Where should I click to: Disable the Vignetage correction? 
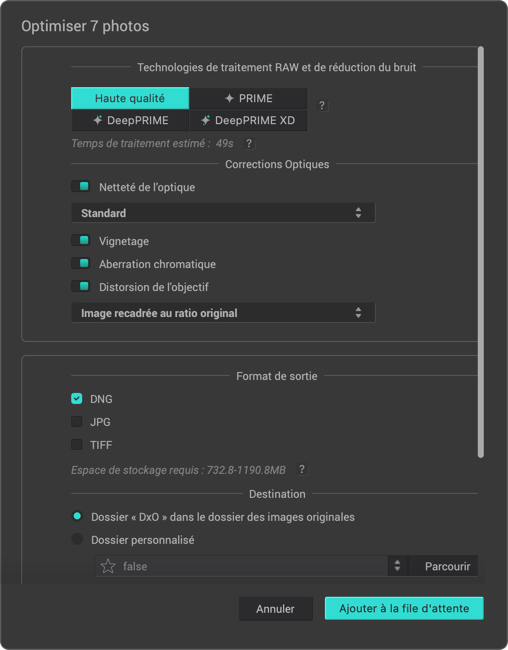(x=81, y=240)
